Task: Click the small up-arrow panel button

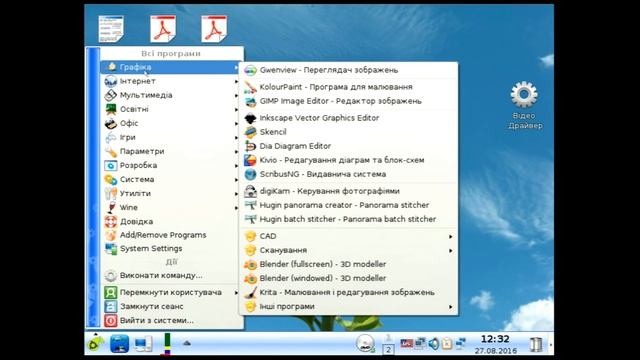Action: click(x=187, y=343)
